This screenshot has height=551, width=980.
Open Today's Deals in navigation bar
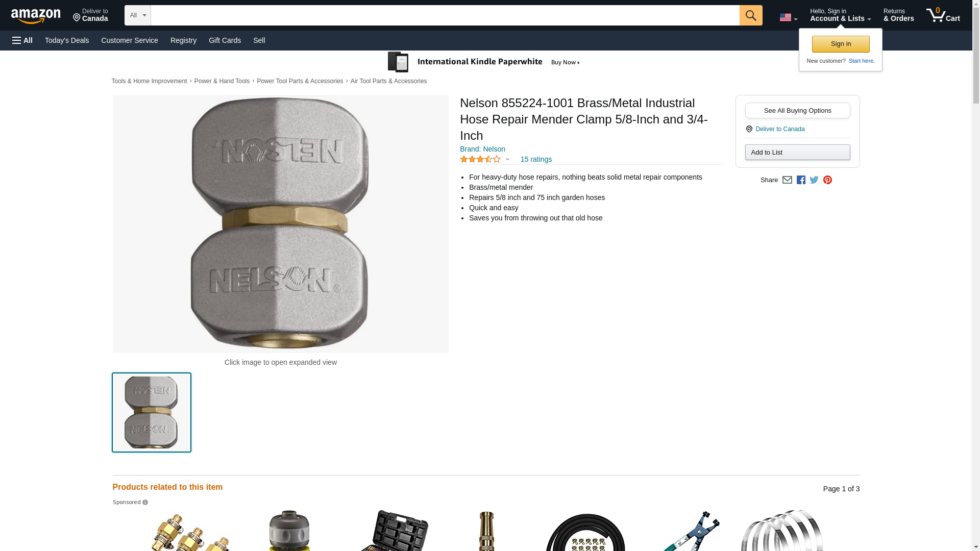(67, 40)
